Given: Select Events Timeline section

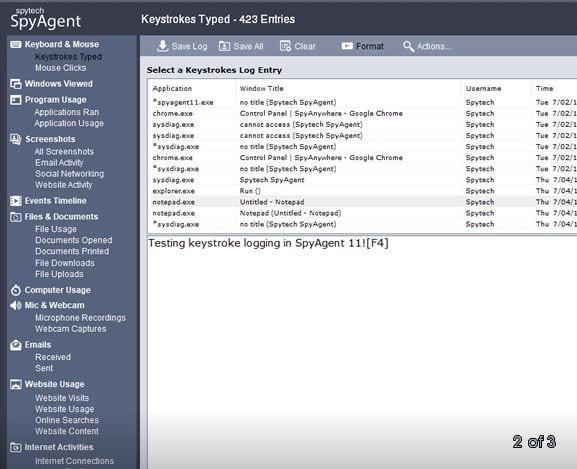Looking at the screenshot, I should tap(56, 201).
